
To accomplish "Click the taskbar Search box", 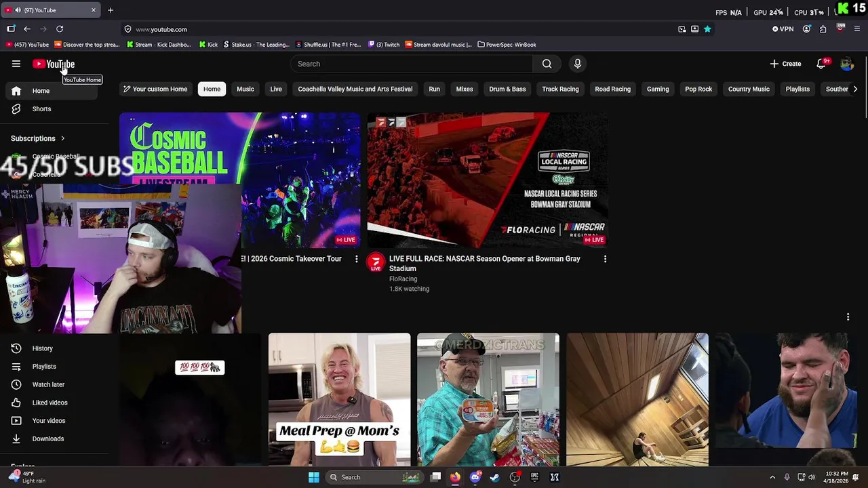I will 373,477.
